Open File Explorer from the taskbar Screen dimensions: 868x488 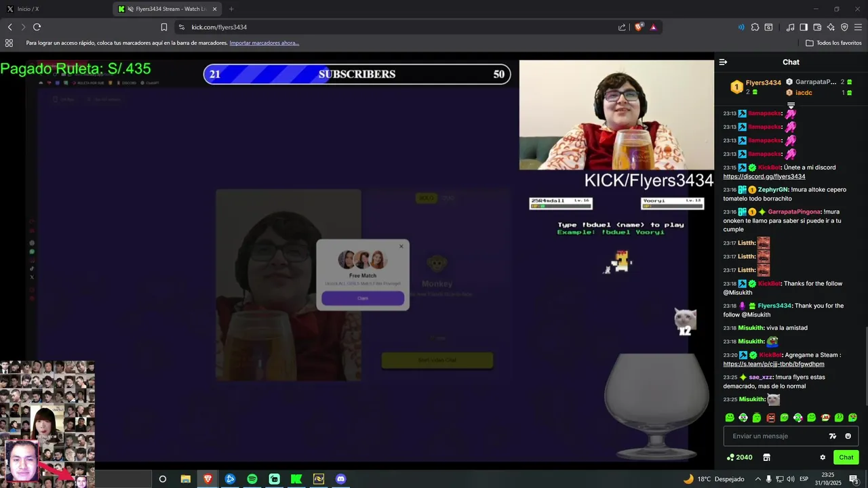coord(185,479)
